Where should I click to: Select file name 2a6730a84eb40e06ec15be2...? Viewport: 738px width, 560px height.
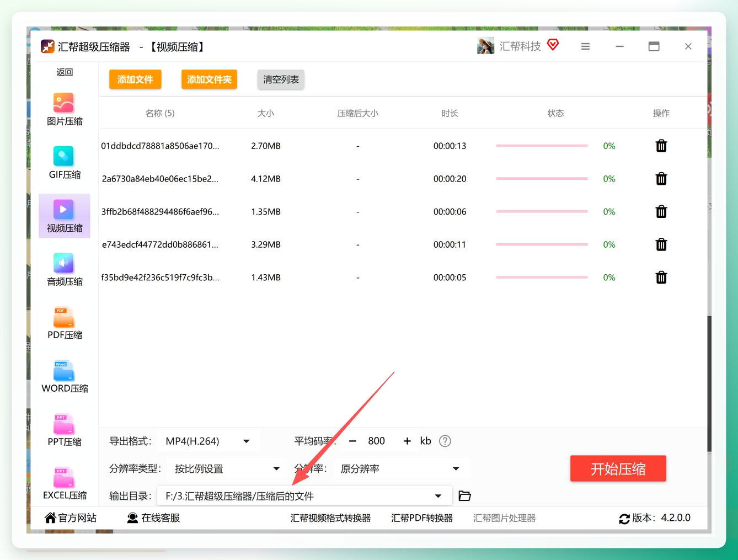click(x=160, y=179)
